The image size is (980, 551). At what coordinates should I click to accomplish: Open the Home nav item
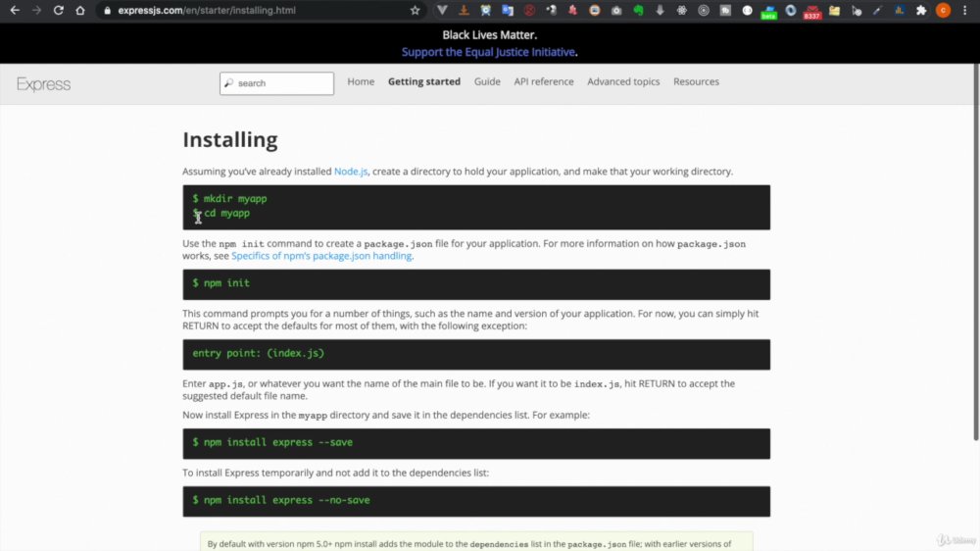[361, 81]
